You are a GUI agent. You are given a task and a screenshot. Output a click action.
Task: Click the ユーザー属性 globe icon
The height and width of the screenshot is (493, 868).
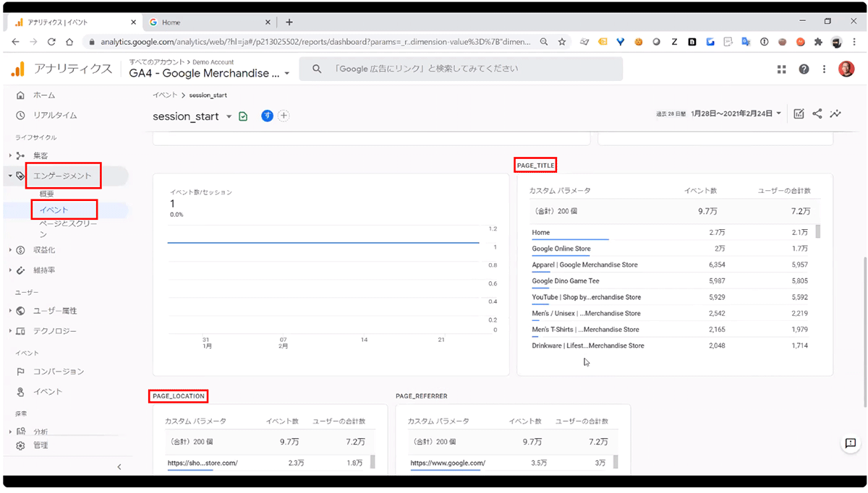20,311
